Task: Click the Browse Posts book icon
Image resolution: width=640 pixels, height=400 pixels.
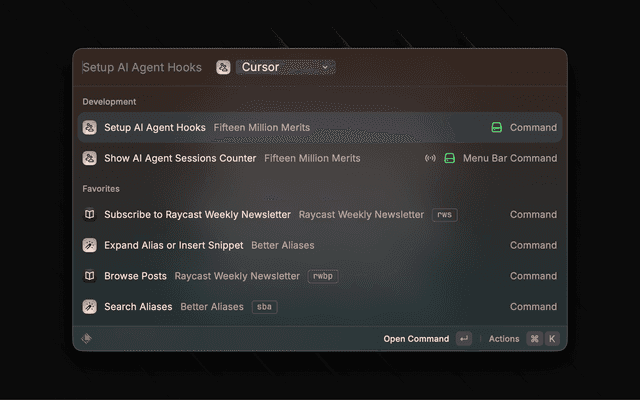Action: tap(90, 276)
